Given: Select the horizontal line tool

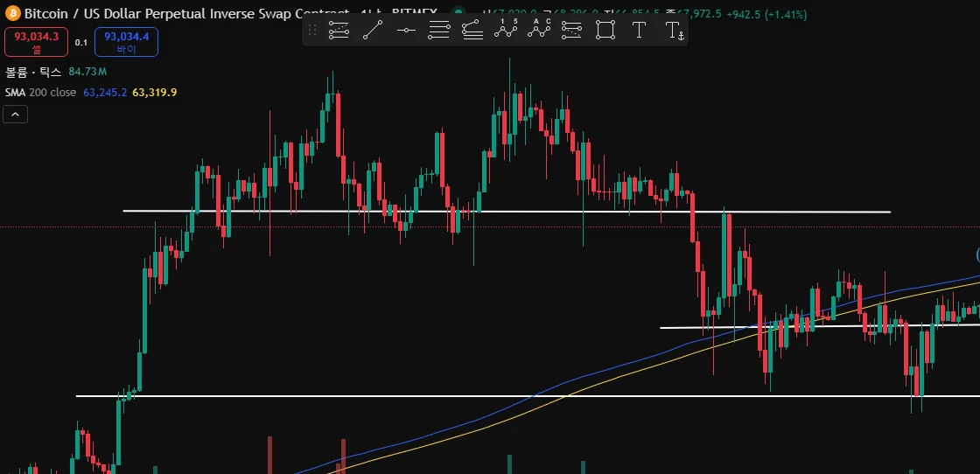Looking at the screenshot, I should (406, 30).
